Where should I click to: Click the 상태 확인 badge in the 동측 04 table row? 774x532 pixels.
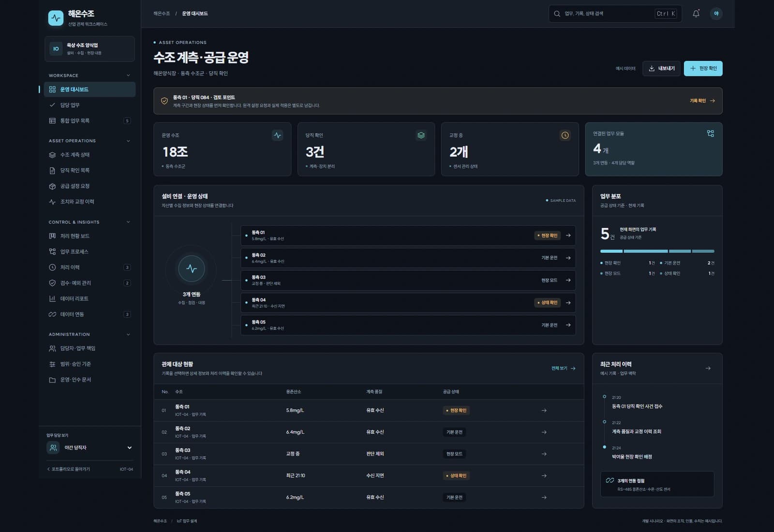coord(456,475)
